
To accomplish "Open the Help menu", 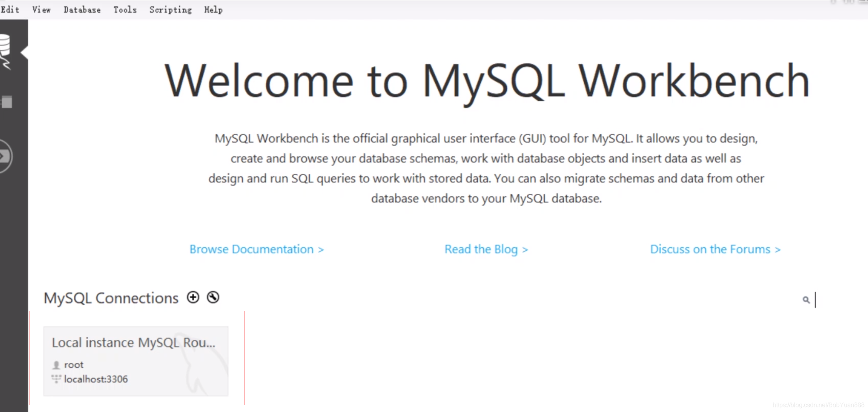I will pos(213,10).
